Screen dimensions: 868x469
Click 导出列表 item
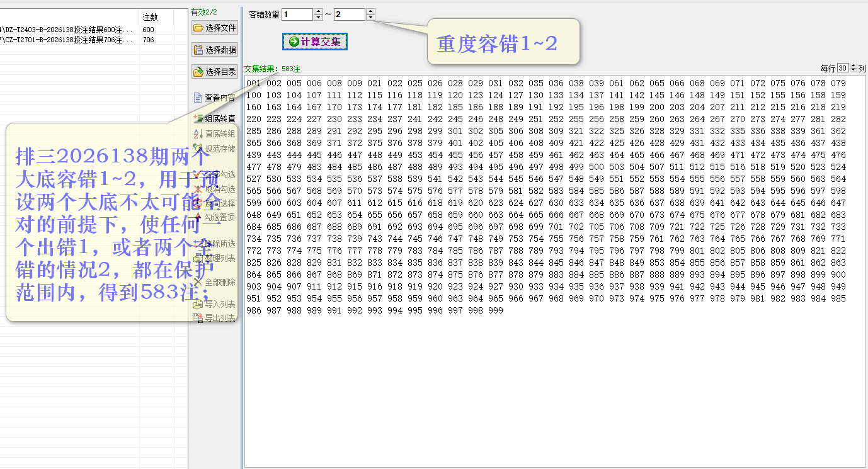(214, 318)
